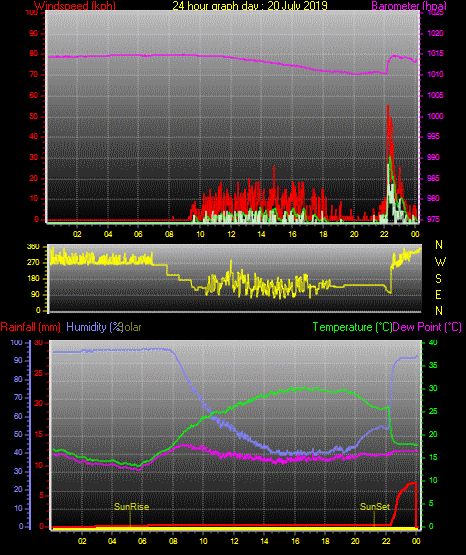The image size is (466, 555).
Task: Click the 'Barometer (hpa)' axis title
Action: pyautogui.click(x=409, y=6)
